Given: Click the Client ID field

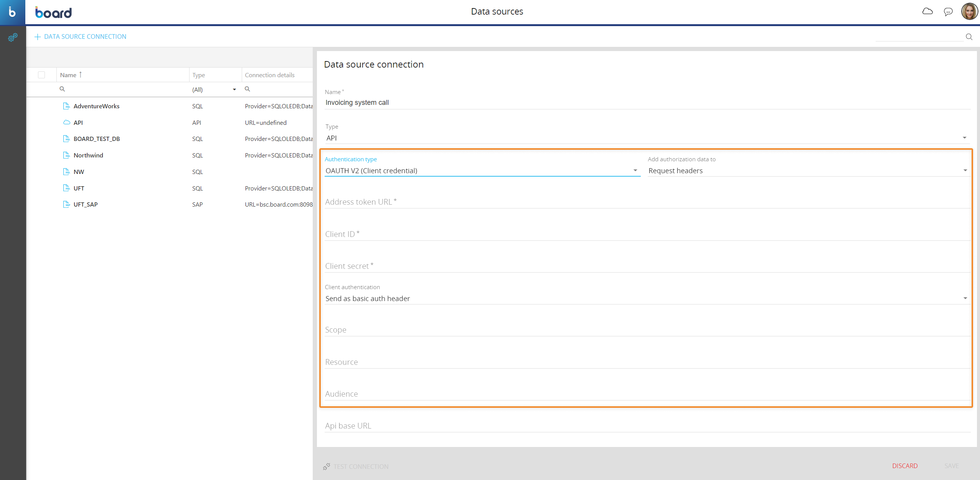Looking at the screenshot, I should pos(647,234).
